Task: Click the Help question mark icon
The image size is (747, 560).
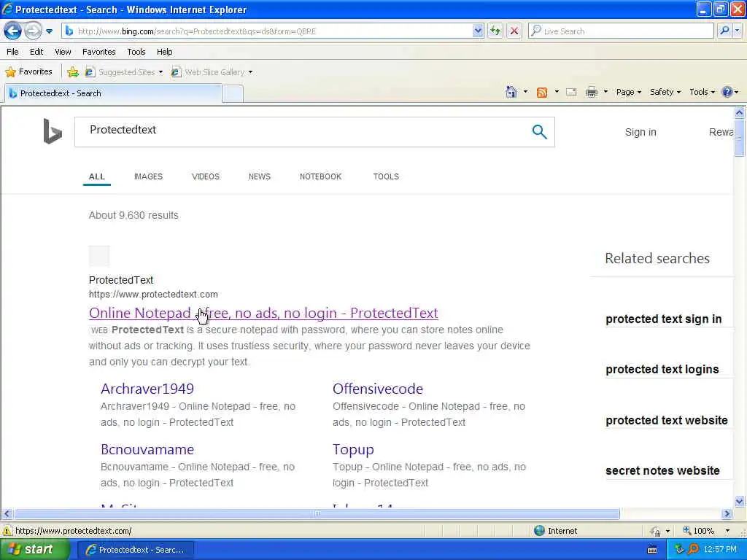Action: point(727,92)
